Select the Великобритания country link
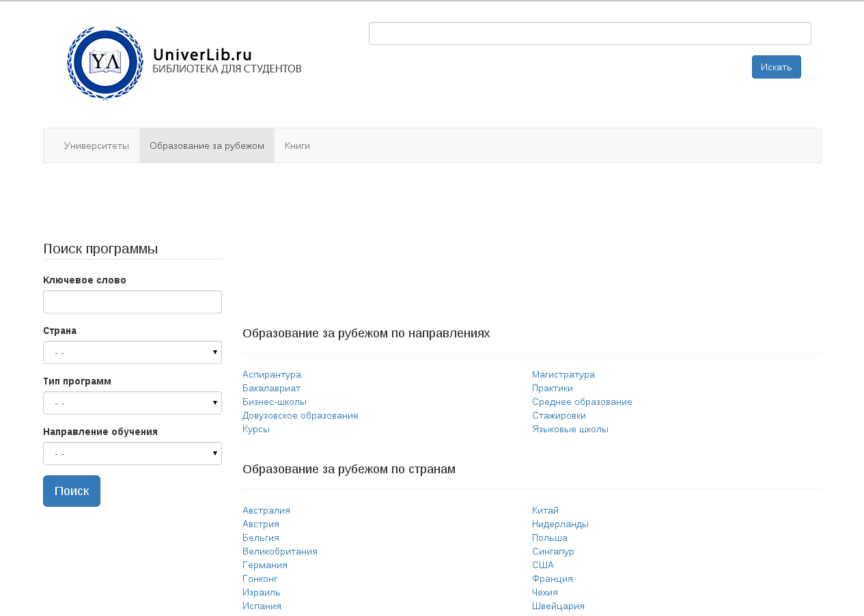Image resolution: width=864 pixels, height=616 pixels. tap(280, 551)
